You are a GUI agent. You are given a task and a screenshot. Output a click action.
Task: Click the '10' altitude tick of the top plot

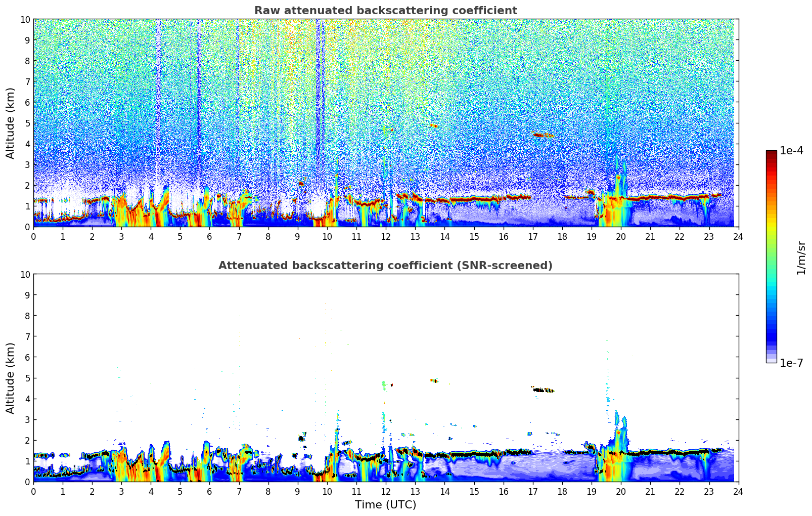point(26,19)
